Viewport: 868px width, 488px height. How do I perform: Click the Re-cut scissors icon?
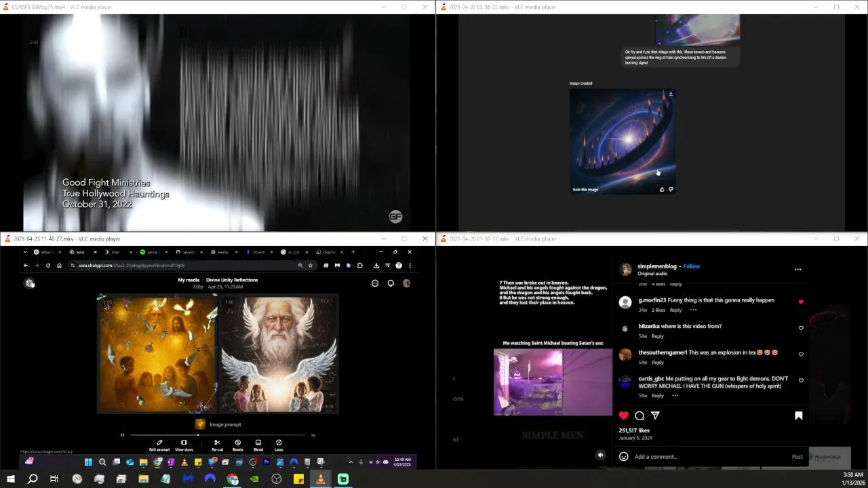(217, 443)
